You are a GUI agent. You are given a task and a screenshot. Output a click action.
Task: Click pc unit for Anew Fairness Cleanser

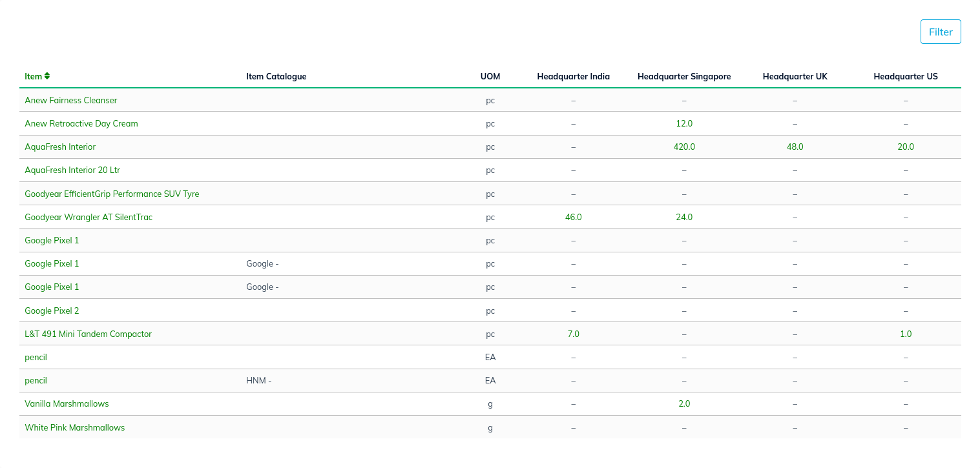click(x=490, y=101)
